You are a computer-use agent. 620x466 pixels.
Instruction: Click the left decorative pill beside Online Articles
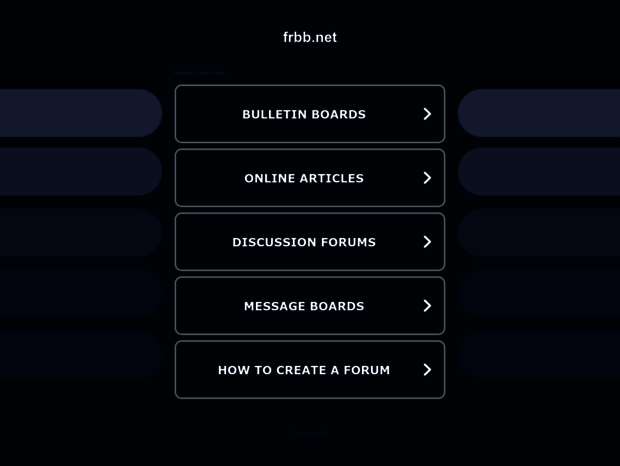(x=80, y=172)
